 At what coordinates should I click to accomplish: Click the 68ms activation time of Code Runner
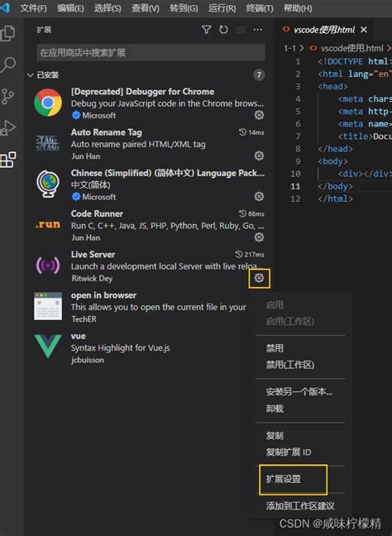point(256,214)
